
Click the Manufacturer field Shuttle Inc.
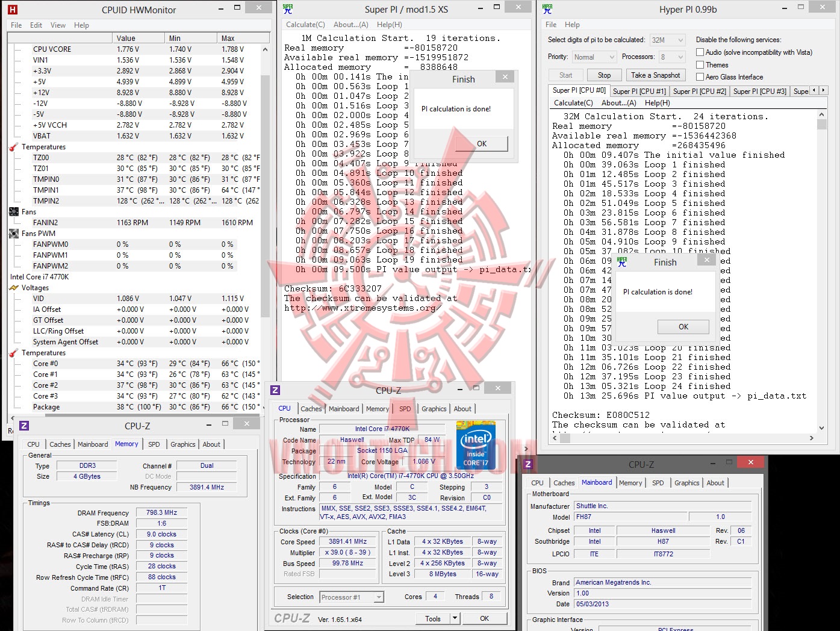(x=662, y=506)
